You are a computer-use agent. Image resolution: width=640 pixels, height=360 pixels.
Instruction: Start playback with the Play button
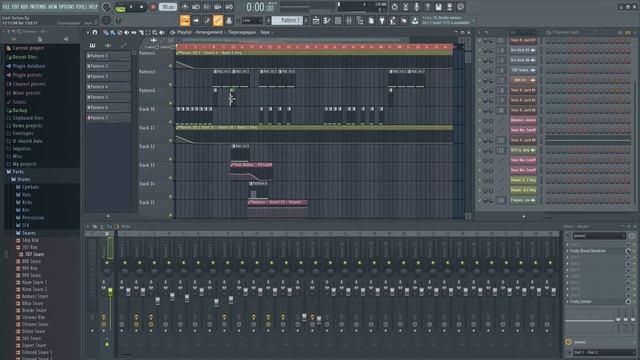pos(131,7)
